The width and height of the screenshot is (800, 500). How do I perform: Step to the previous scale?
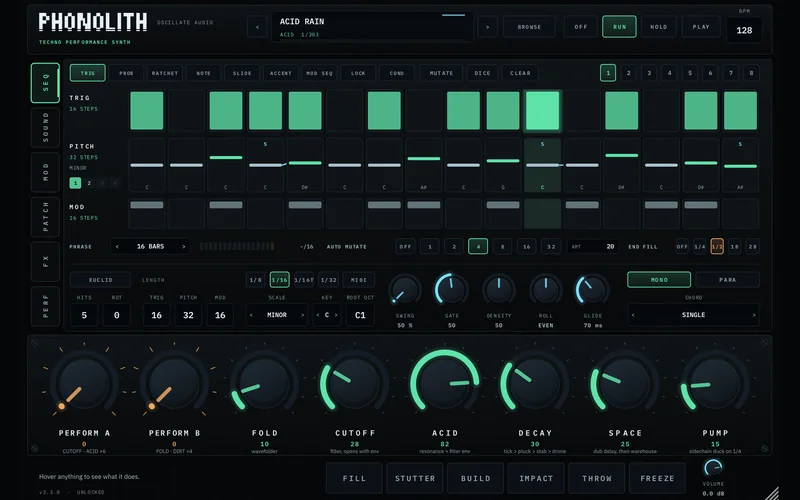[x=251, y=315]
